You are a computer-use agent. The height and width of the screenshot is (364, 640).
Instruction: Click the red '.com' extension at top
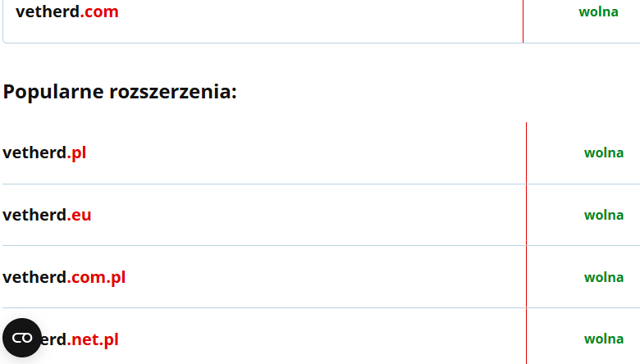[x=100, y=11]
